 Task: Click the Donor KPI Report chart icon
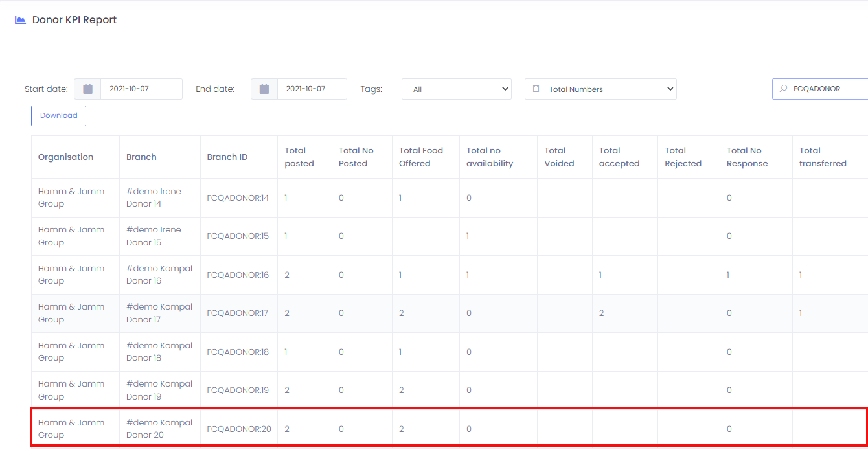[20, 20]
